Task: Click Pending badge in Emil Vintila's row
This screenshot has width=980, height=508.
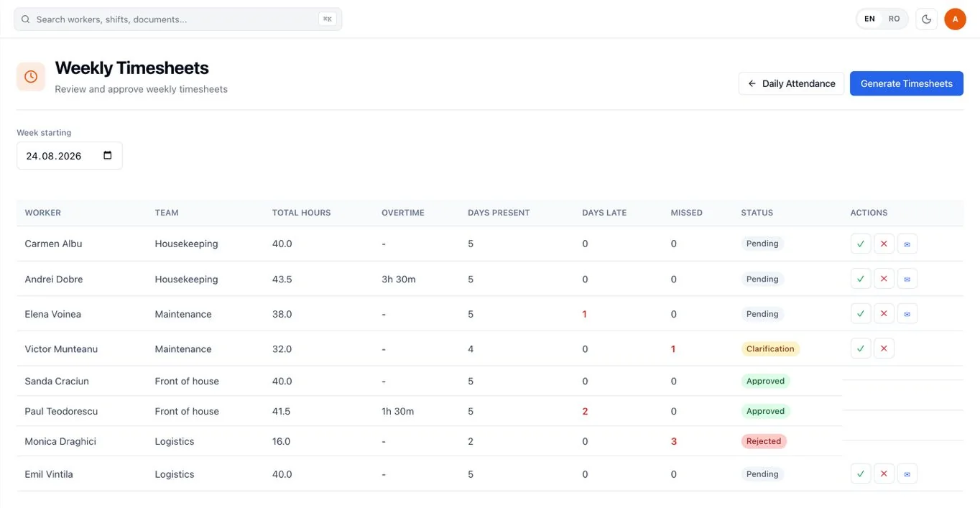Action: pos(762,474)
